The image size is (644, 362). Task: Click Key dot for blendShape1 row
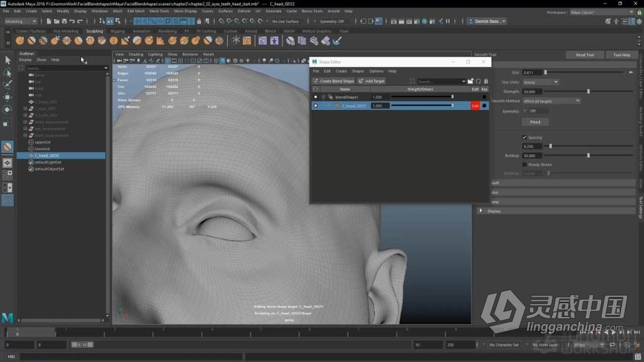(x=485, y=98)
